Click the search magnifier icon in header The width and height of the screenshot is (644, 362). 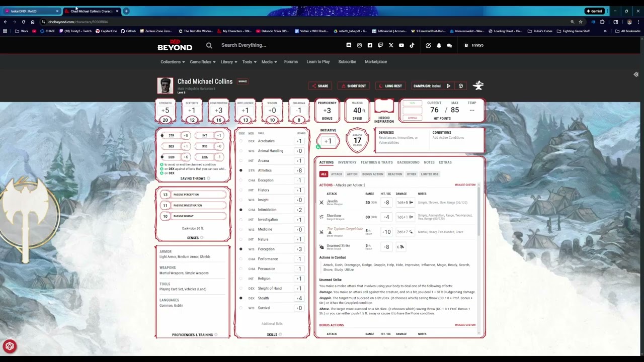[209, 45]
